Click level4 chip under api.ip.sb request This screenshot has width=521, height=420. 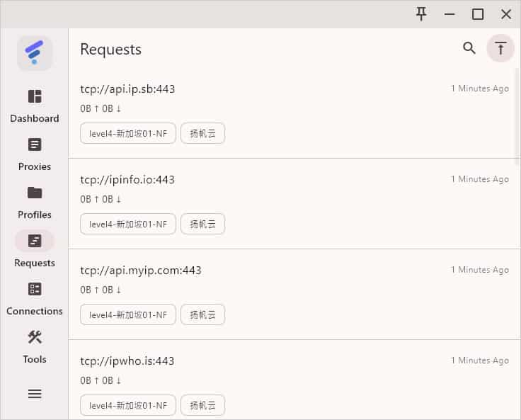(128, 133)
